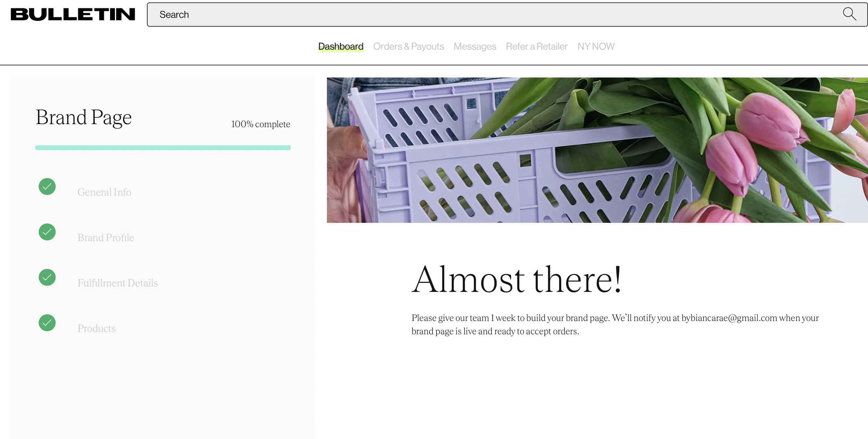Click the green checkmark beside Brand Profile
Screen dimensions: 868x439
(x=47, y=232)
